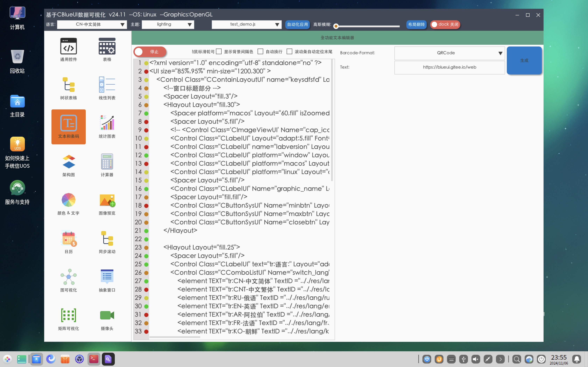
Task: Click the 高斯模糊 Gaussian blur slider handle
Action: [x=336, y=26]
